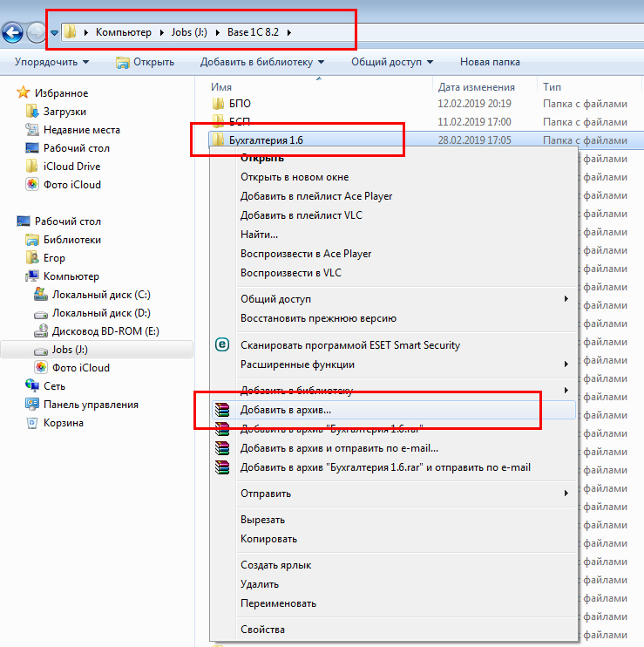644x647 pixels.
Task: Choose Переименовать from the context menu
Action: tap(278, 603)
